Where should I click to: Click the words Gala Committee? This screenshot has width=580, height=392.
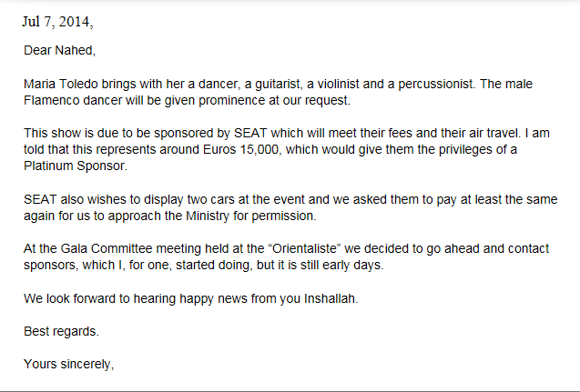point(107,248)
